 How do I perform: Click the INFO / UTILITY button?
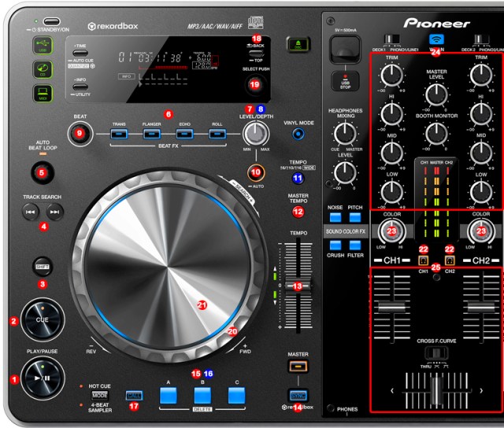pyautogui.click(x=80, y=87)
